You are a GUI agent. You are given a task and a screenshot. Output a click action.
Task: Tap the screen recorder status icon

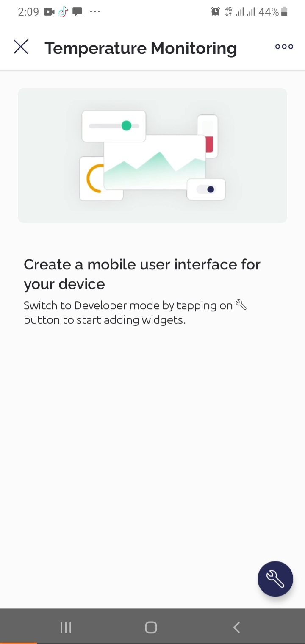(x=49, y=12)
